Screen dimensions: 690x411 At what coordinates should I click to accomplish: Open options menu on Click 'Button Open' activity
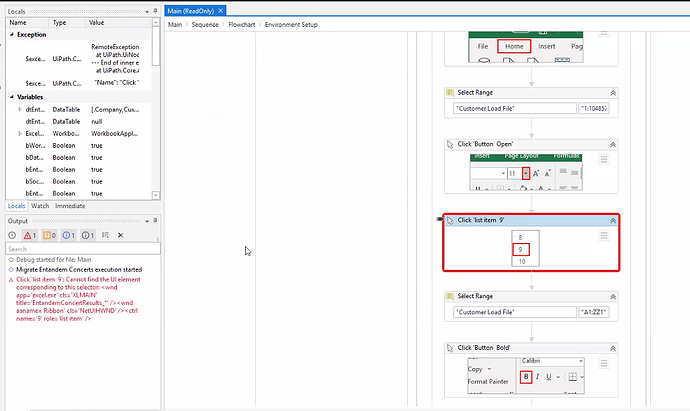[x=604, y=159]
